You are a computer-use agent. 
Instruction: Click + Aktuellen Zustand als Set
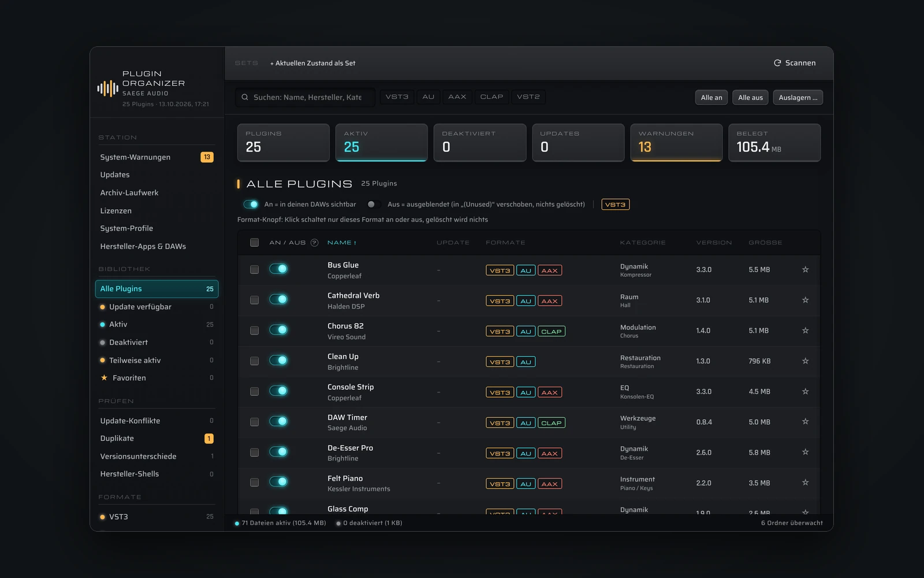click(313, 63)
